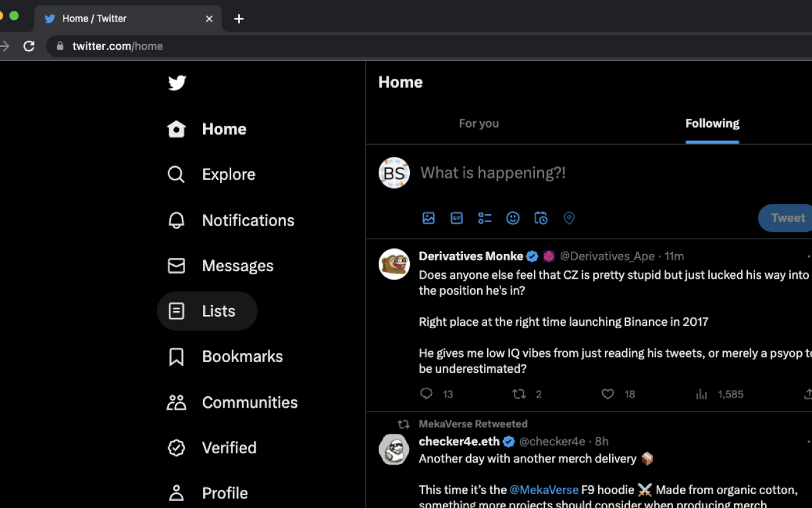Click the Communities people icon
This screenshot has width=812, height=508.
[x=176, y=403]
